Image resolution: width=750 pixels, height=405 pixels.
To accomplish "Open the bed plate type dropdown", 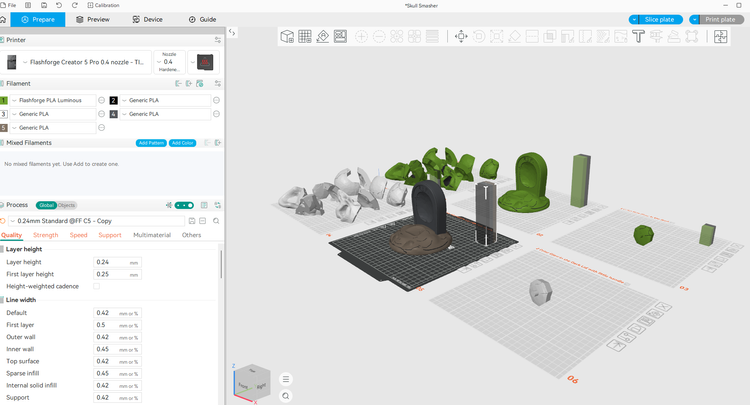I will pos(203,62).
